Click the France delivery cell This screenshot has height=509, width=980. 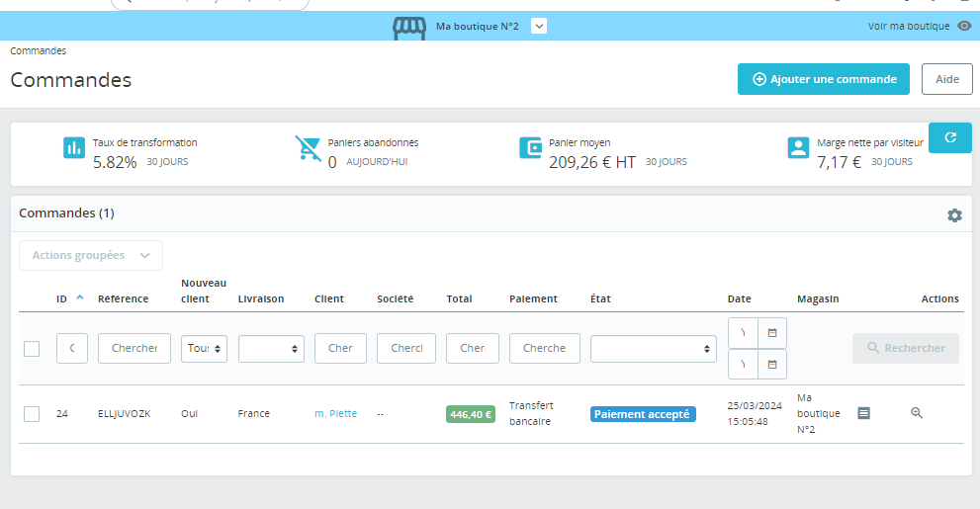254,413
